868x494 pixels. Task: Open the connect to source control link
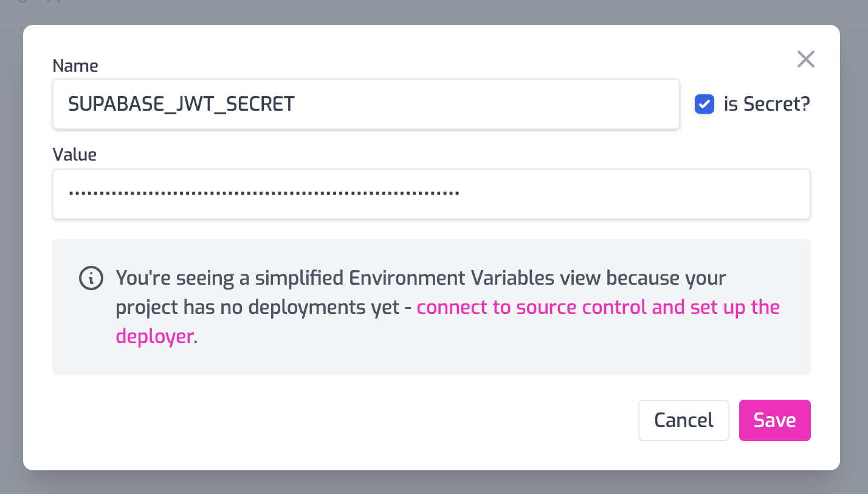[x=532, y=307]
